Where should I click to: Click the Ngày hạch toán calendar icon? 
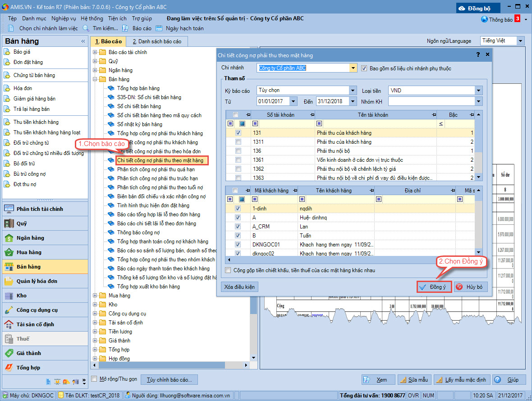coord(159,28)
